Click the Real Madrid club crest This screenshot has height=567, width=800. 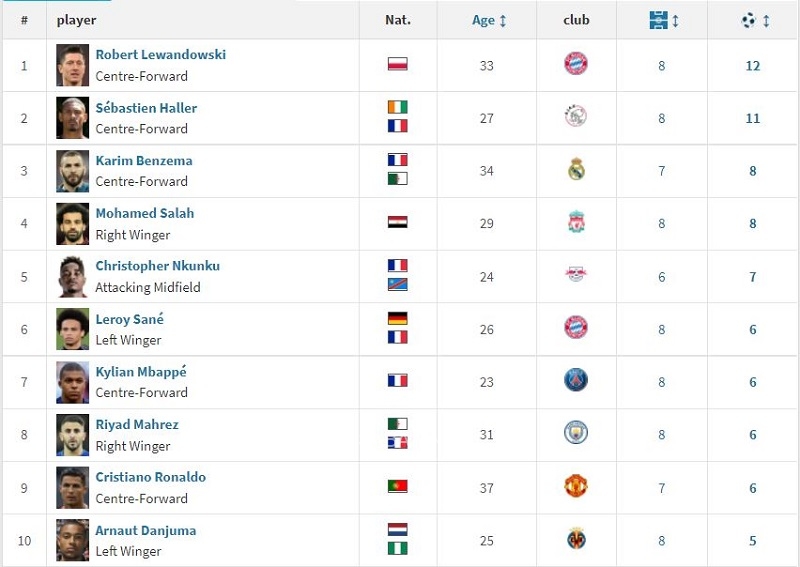[x=576, y=171]
